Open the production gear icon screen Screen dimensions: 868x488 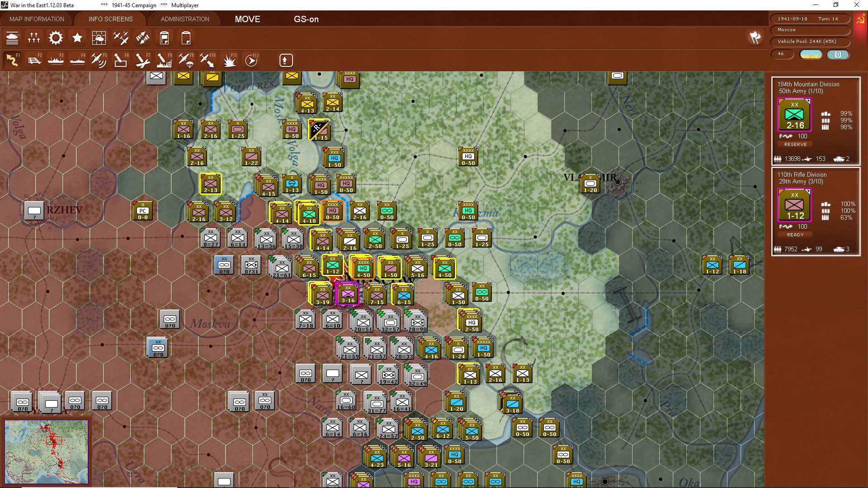coord(56,38)
